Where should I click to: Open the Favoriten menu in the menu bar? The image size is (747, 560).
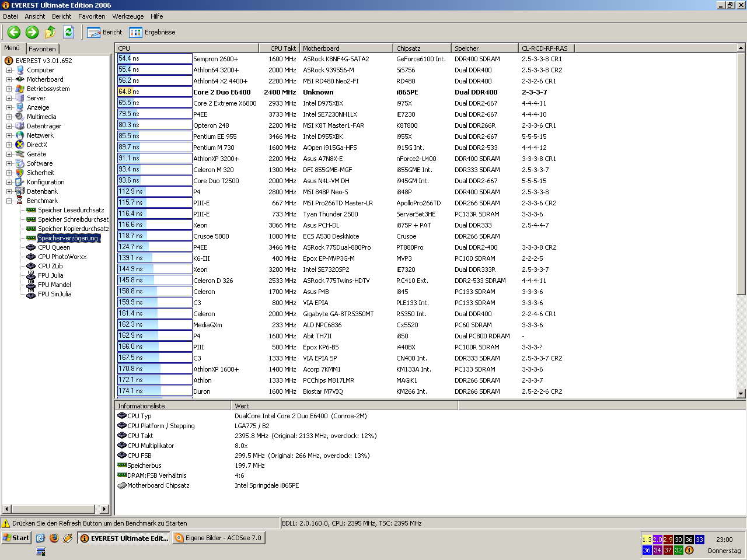[x=92, y=16]
